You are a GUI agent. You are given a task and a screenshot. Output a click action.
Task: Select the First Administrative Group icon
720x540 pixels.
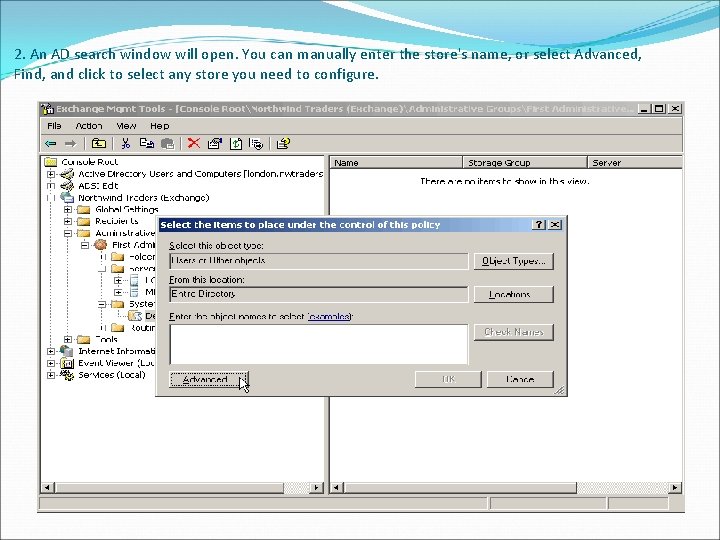coord(101,245)
